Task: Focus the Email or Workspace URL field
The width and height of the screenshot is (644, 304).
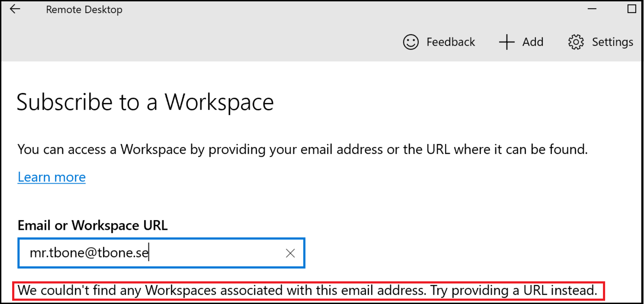Action: coord(161,253)
